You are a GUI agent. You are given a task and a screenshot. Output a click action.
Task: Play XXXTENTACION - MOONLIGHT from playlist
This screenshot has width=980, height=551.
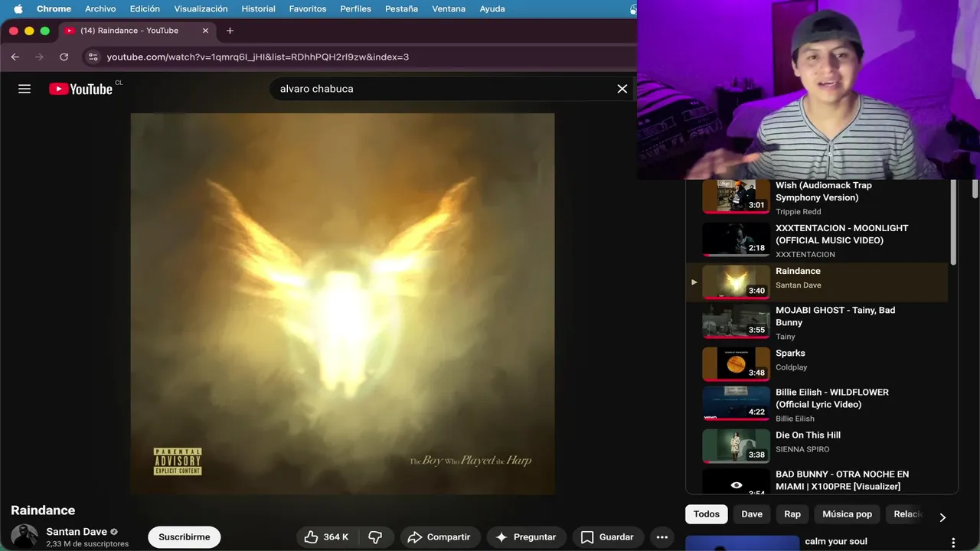click(841, 234)
